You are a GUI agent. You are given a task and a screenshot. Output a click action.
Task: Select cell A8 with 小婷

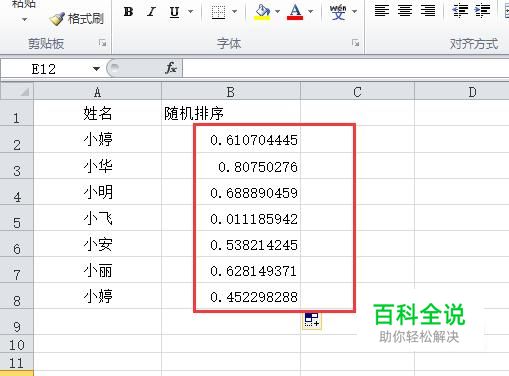click(x=97, y=296)
